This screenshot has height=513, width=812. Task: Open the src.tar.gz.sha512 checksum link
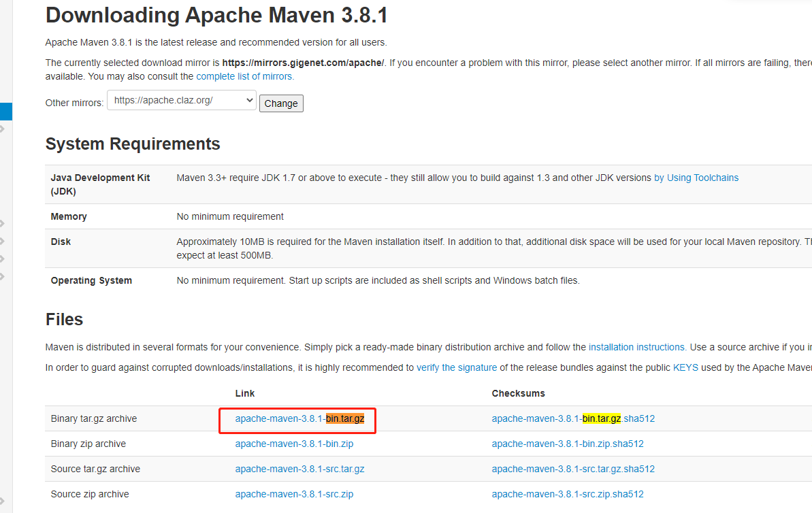click(573, 469)
